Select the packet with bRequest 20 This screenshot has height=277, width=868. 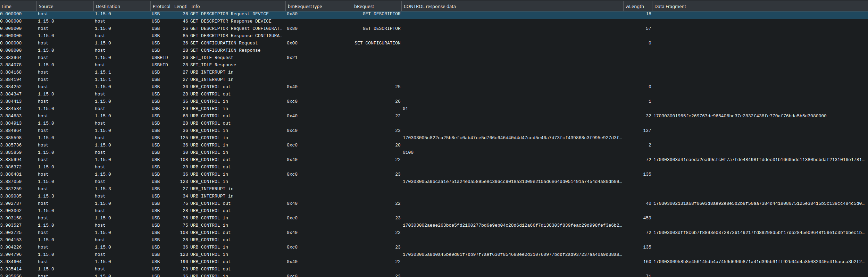(x=434, y=145)
